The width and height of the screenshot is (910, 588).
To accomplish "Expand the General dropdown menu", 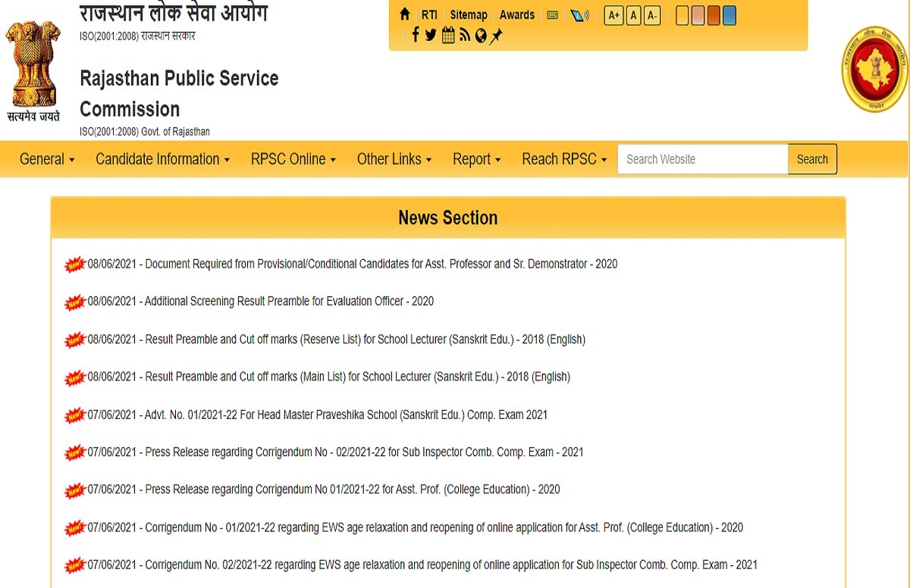I will click(47, 159).
